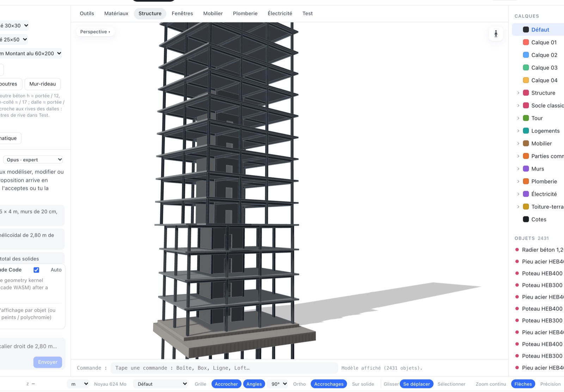Click the Murs layer purple swatch
The width and height of the screenshot is (564, 392).
point(526,169)
